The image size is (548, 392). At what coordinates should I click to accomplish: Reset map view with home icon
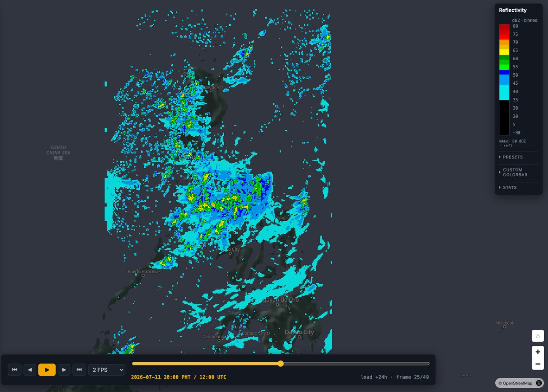(538, 336)
